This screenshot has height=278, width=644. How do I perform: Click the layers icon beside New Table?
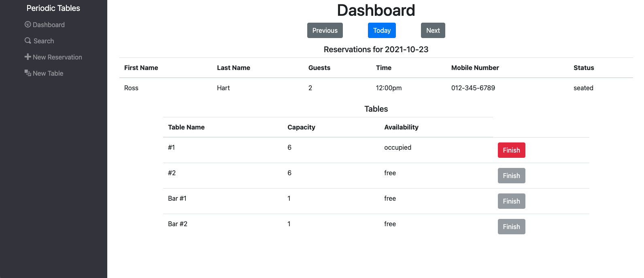coord(28,73)
